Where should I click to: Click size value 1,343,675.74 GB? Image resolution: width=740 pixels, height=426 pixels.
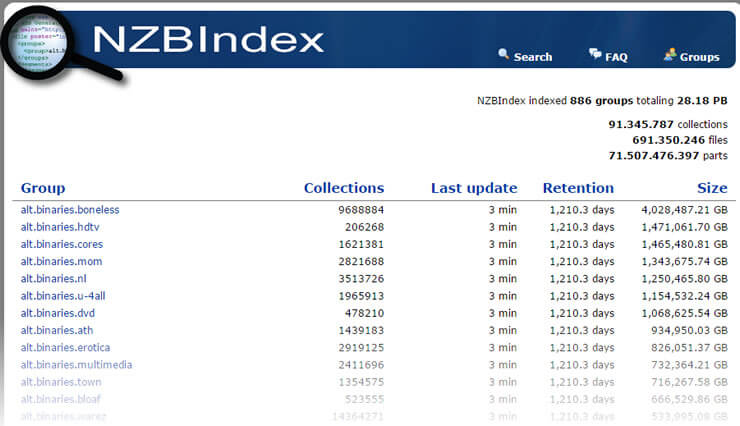684,261
